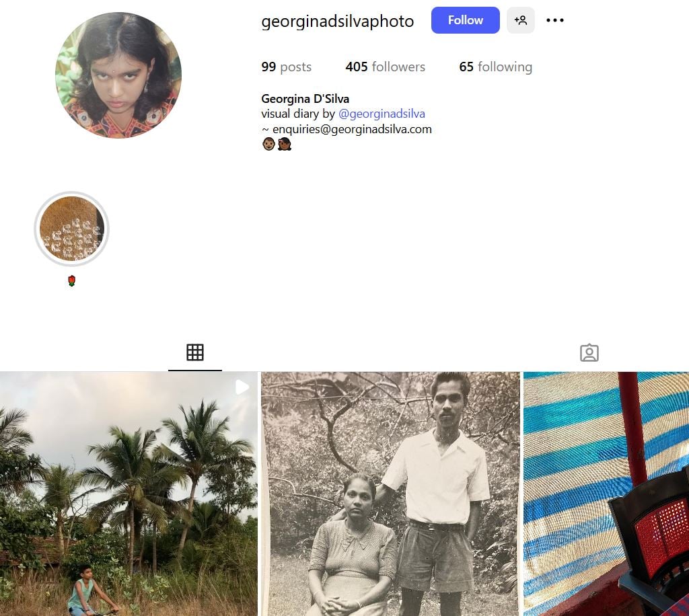Open the palm trees video post
The height and width of the screenshot is (616, 689).
click(129, 494)
